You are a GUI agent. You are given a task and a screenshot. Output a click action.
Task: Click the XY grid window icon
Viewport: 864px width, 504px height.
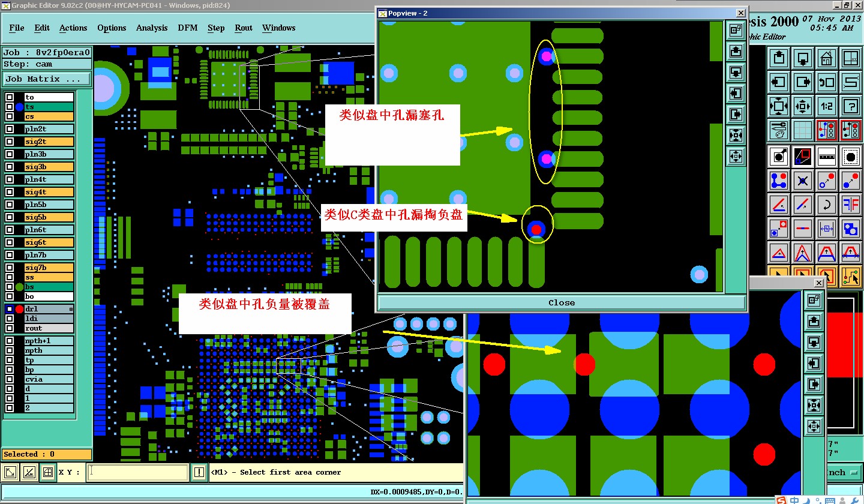click(851, 58)
